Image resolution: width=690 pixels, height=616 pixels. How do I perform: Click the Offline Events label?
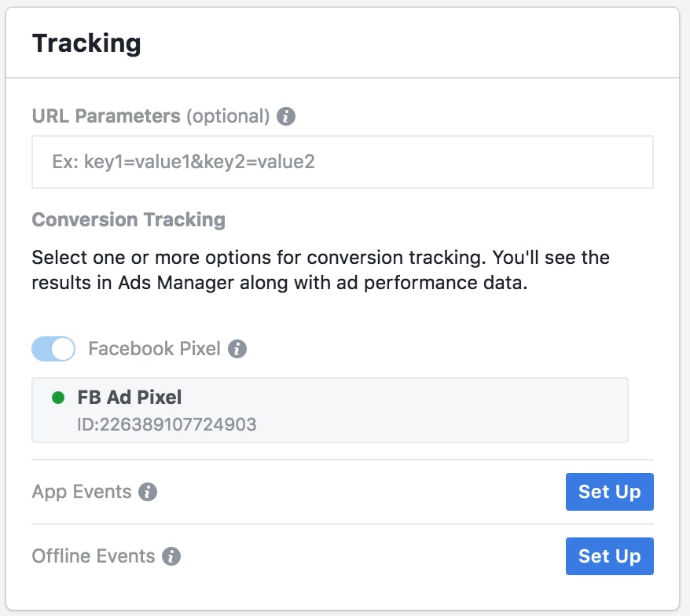click(94, 557)
